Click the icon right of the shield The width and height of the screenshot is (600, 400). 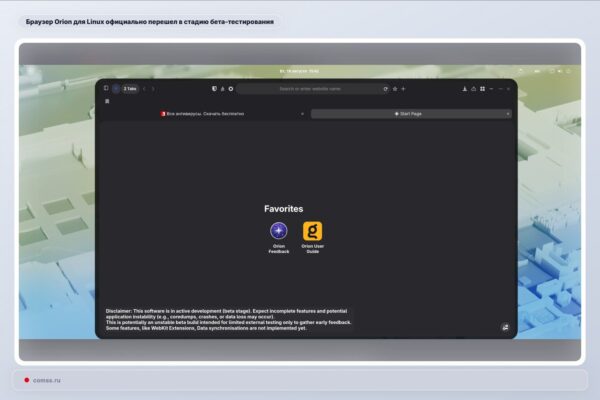click(x=222, y=89)
